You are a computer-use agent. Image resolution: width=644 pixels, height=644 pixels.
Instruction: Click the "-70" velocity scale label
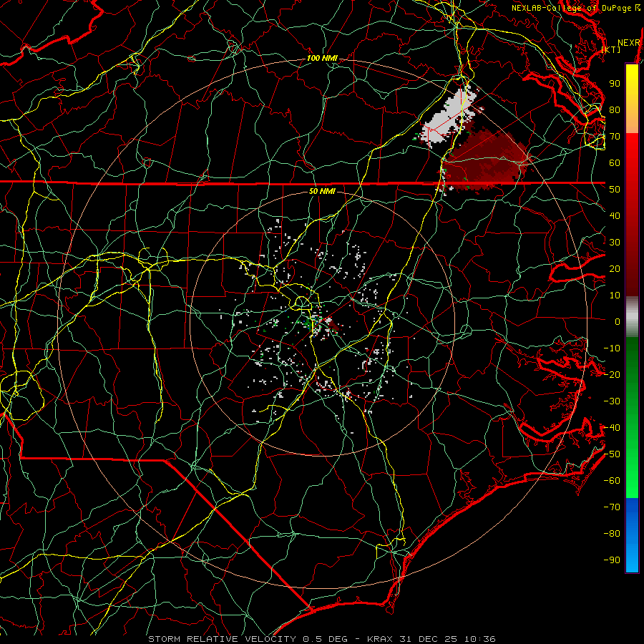click(612, 507)
